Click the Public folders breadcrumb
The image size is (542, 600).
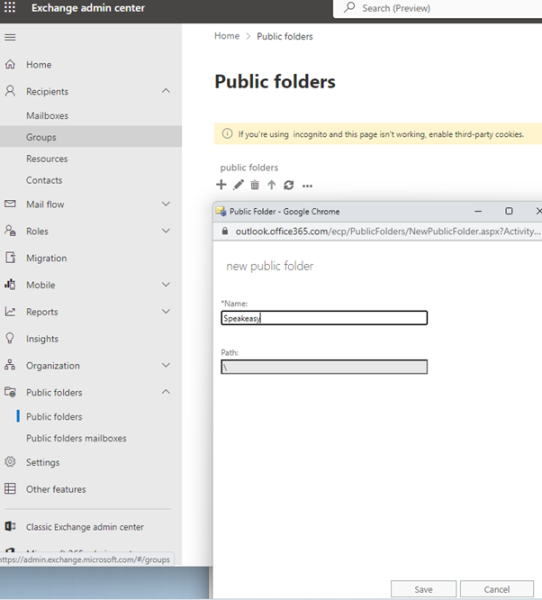285,36
